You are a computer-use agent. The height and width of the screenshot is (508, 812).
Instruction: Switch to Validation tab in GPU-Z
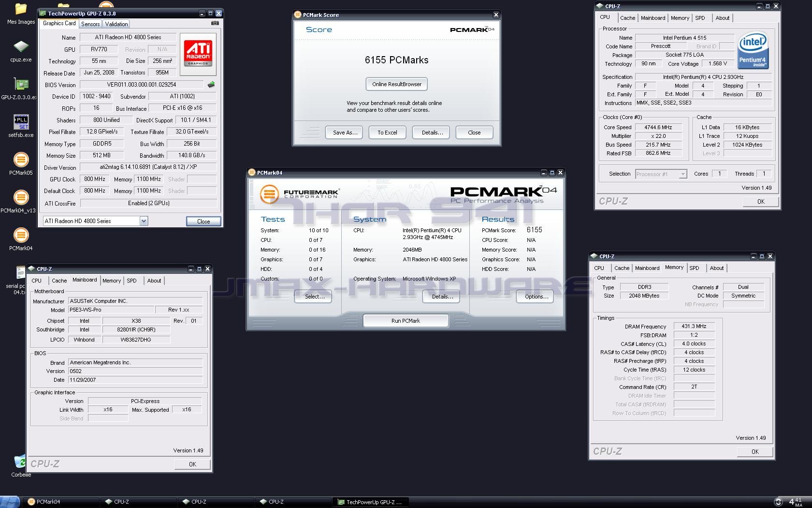point(116,24)
